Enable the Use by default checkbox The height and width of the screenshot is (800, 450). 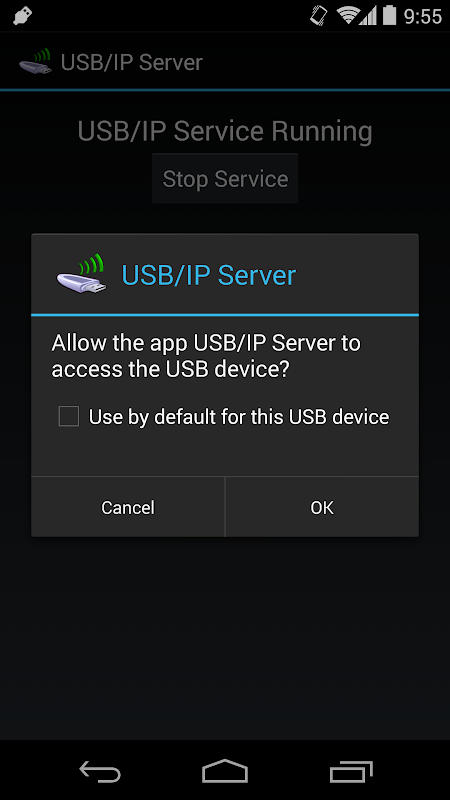click(69, 416)
